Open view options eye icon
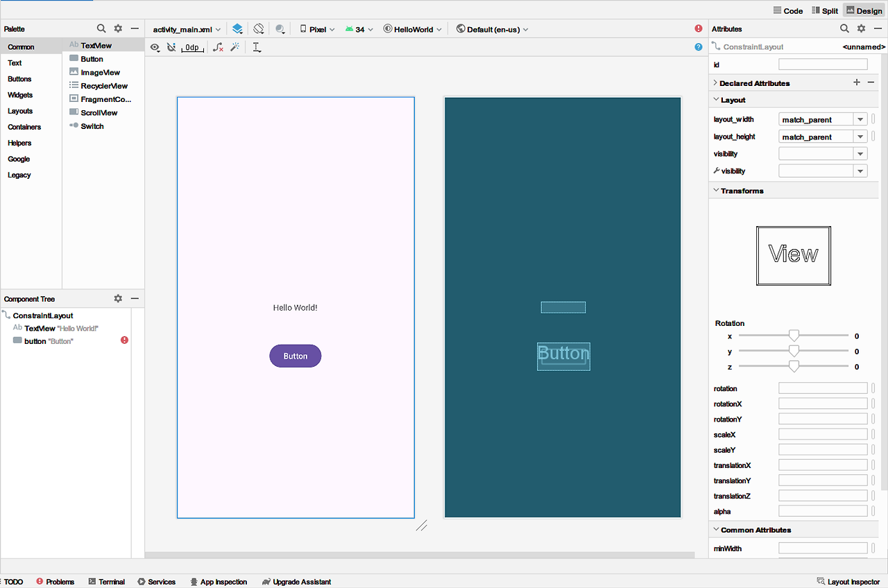 coord(155,48)
